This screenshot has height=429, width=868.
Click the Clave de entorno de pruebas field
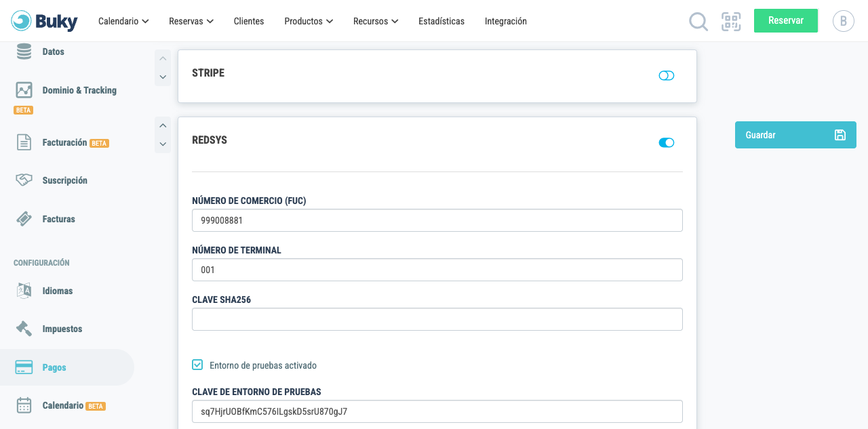pos(437,411)
